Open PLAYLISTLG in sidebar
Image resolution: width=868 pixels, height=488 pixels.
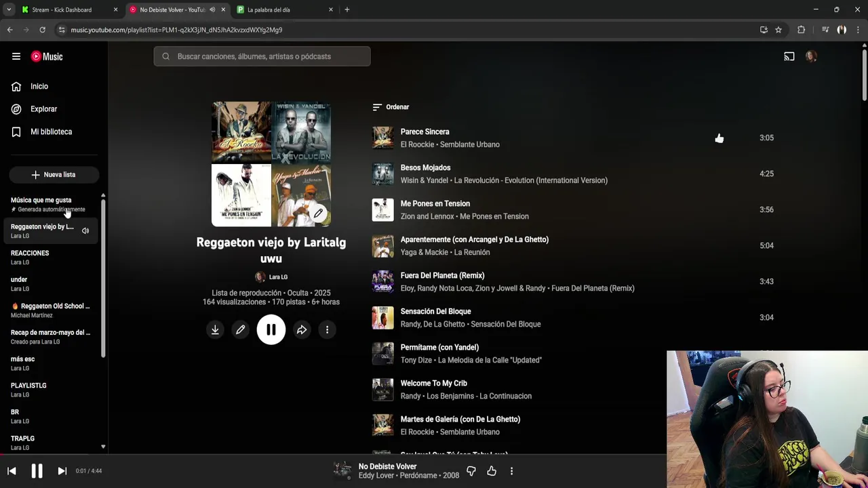tap(51, 389)
